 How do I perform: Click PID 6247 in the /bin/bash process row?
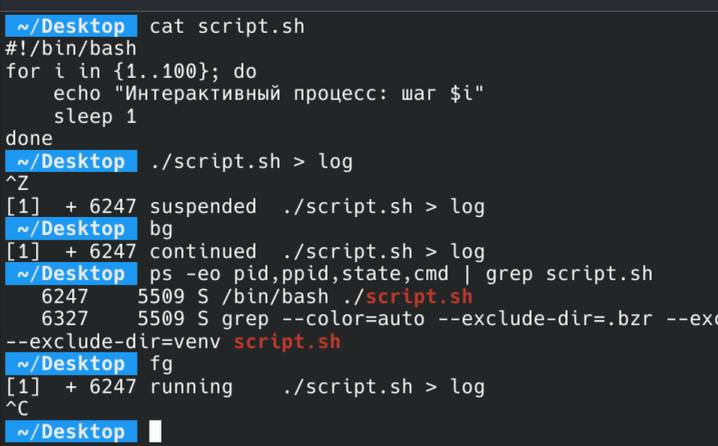click(65, 297)
